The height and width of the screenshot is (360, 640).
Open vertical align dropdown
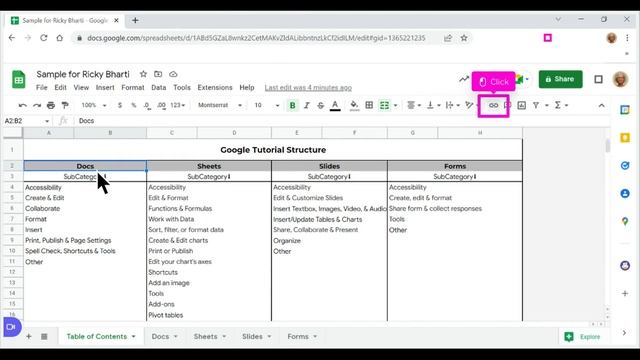coord(433,105)
